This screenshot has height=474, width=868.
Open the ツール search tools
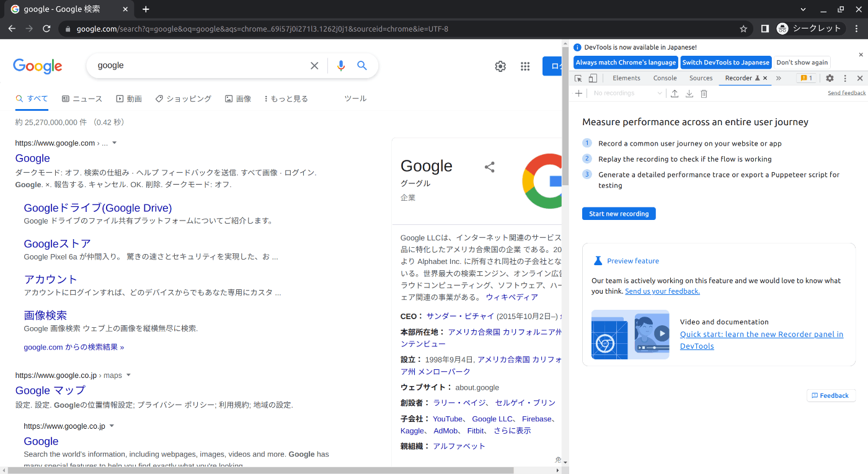click(355, 99)
